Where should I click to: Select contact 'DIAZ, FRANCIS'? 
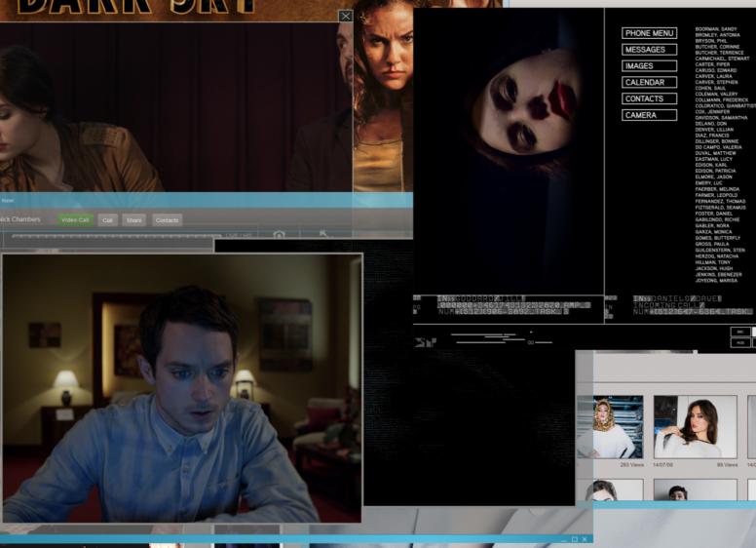pyautogui.click(x=713, y=136)
